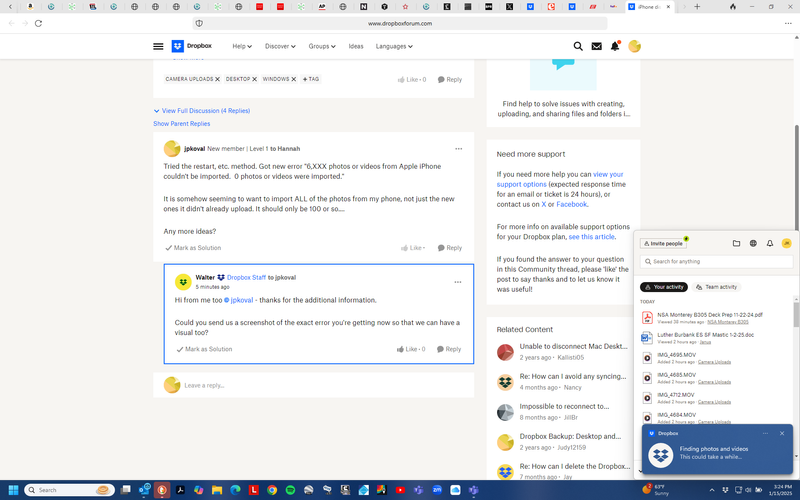Viewport: 800px width, 500px height.
Task: Reload the page in the browser
Action: 38,23
